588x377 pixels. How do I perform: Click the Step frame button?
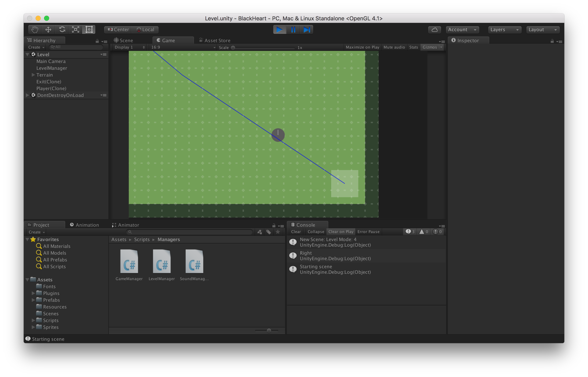[x=306, y=30]
